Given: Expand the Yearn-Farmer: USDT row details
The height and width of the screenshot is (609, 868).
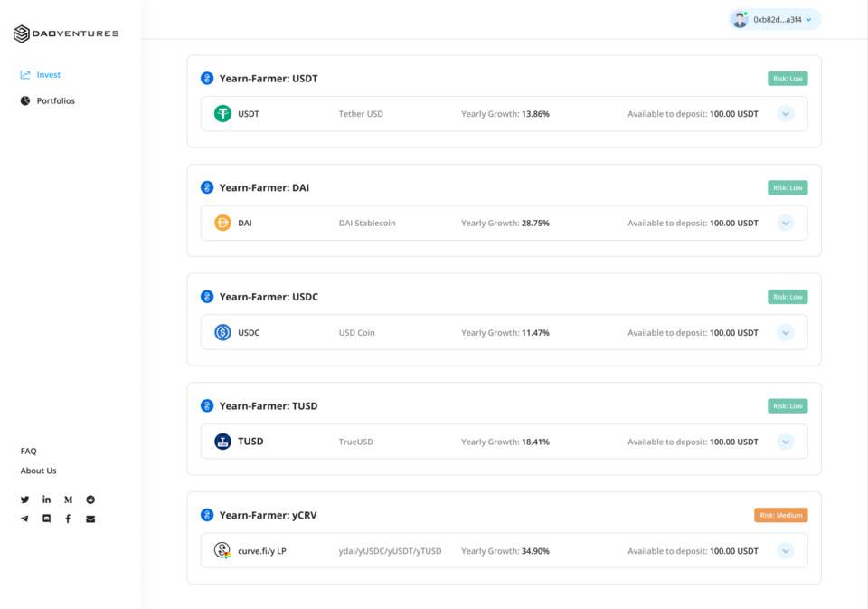Looking at the screenshot, I should [x=786, y=114].
